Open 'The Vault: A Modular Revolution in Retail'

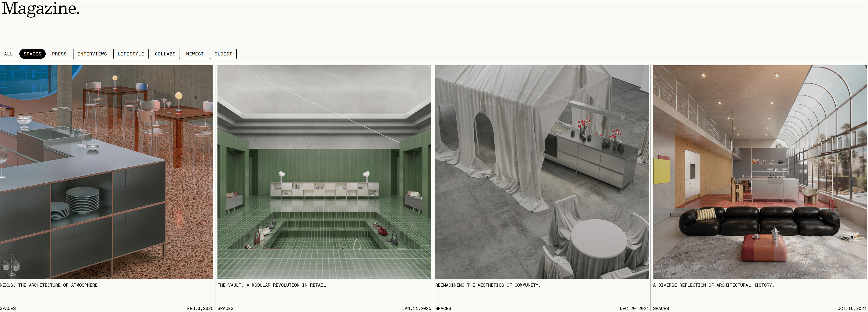click(x=272, y=285)
